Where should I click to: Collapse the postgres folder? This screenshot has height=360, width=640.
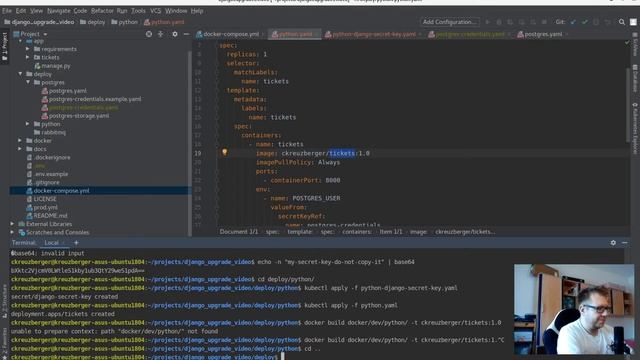28,82
